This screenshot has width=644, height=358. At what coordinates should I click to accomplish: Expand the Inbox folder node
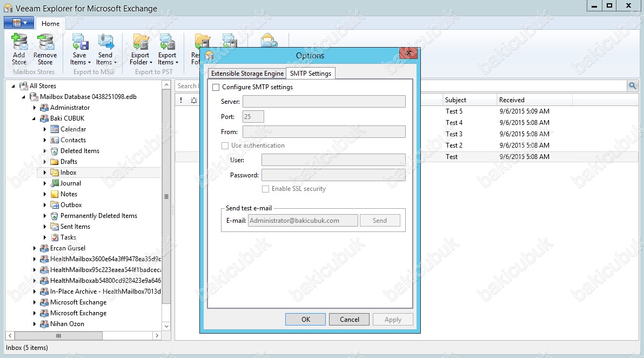coord(45,173)
